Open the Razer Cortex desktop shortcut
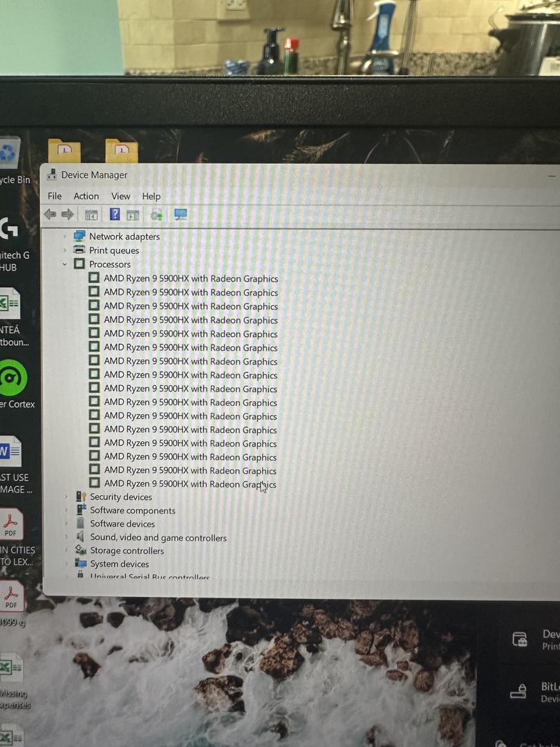The image size is (560, 747). pos(12,379)
